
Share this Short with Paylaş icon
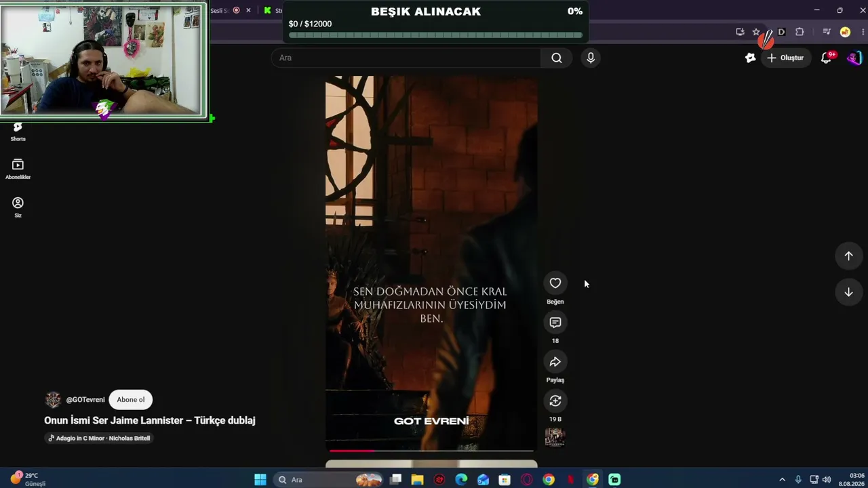555,362
